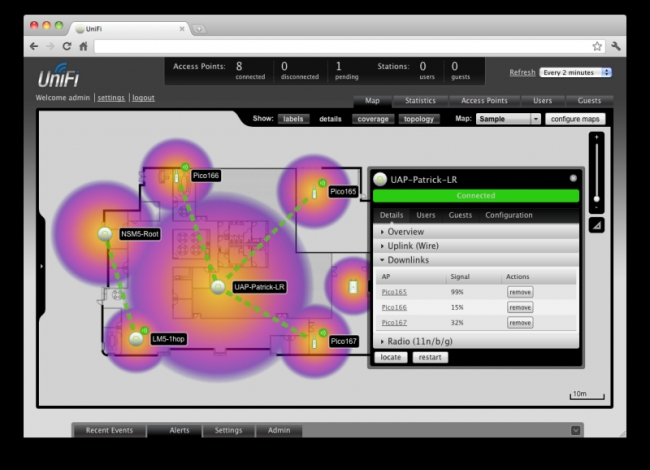The width and height of the screenshot is (650, 470).
Task: Open the refresh interval dropdown
Action: (575, 73)
